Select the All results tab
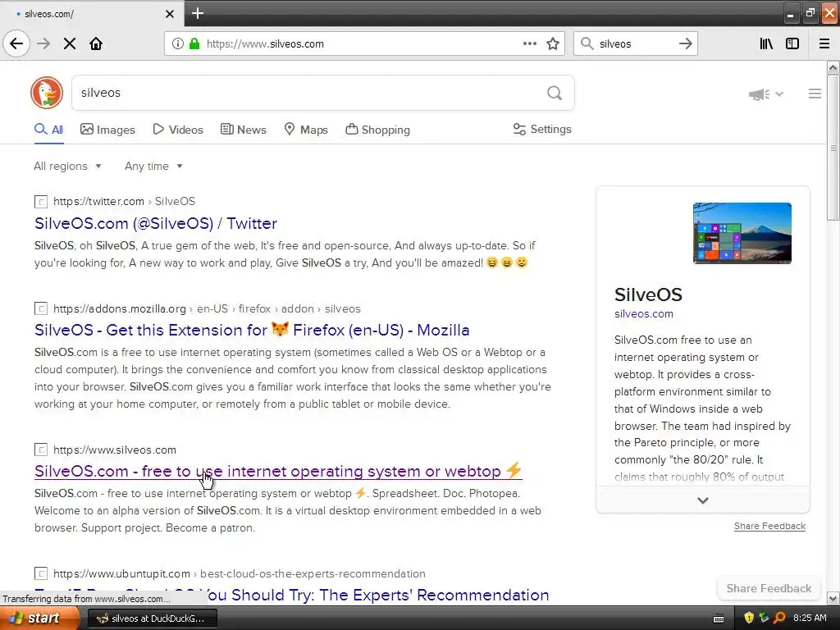The image size is (840, 630). coord(48,130)
